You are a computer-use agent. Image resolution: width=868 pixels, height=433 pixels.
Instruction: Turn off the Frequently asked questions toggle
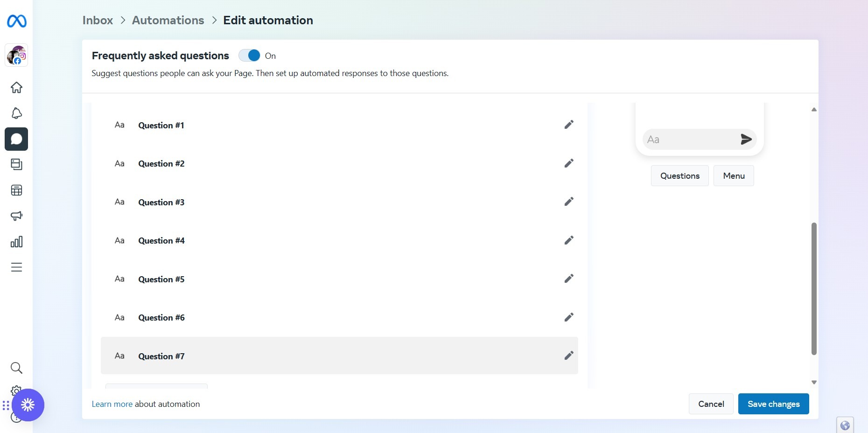(x=250, y=55)
